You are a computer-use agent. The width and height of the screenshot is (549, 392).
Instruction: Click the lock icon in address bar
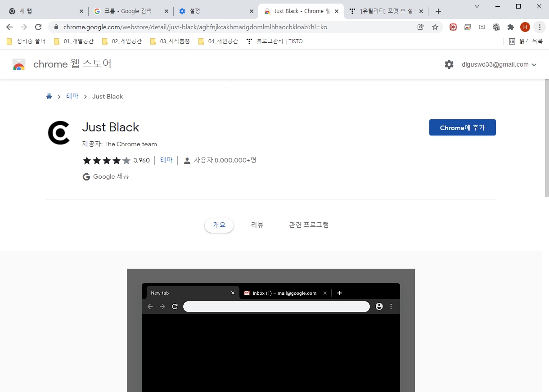click(x=56, y=27)
